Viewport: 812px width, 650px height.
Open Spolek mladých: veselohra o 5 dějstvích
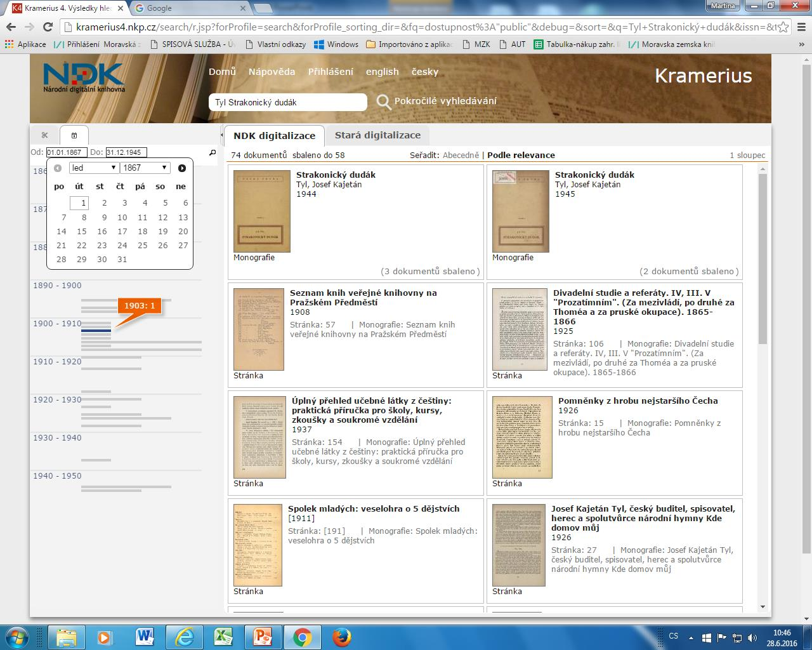[374, 508]
